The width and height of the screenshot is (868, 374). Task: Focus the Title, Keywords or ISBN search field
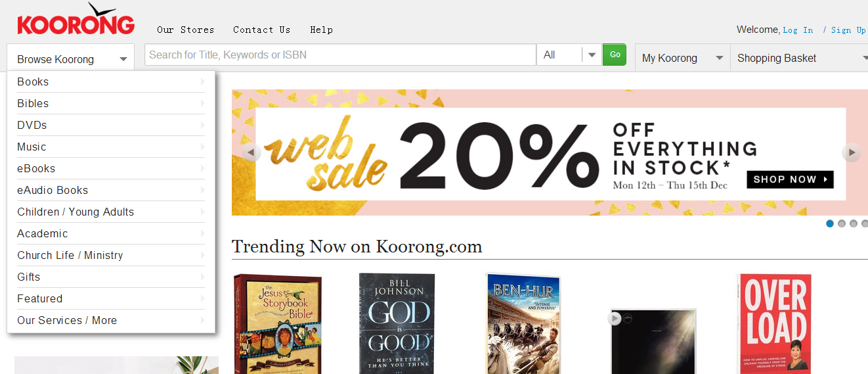tap(340, 55)
